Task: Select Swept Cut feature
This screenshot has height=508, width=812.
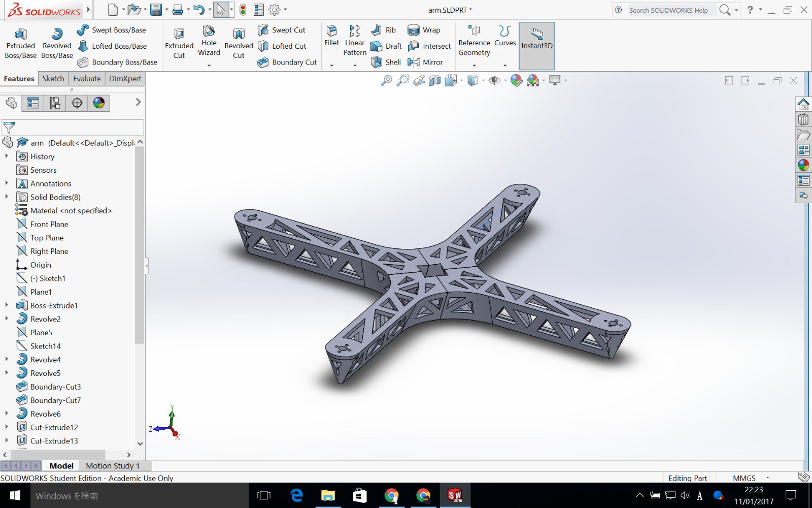Action: pos(282,30)
